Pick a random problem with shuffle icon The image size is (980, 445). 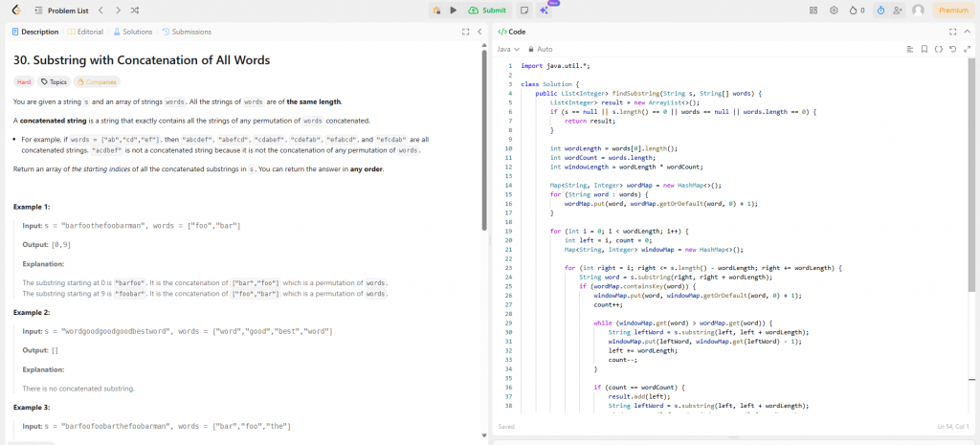tap(135, 11)
